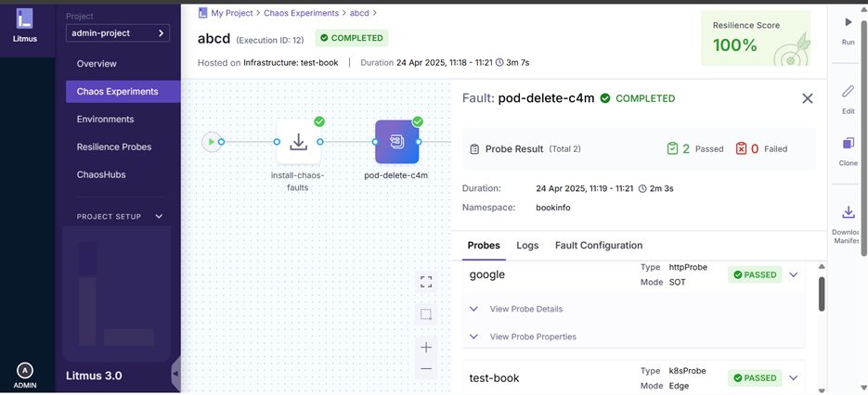The image size is (868, 395).
Task: Zoom out of the workflow graph
Action: coord(426,369)
